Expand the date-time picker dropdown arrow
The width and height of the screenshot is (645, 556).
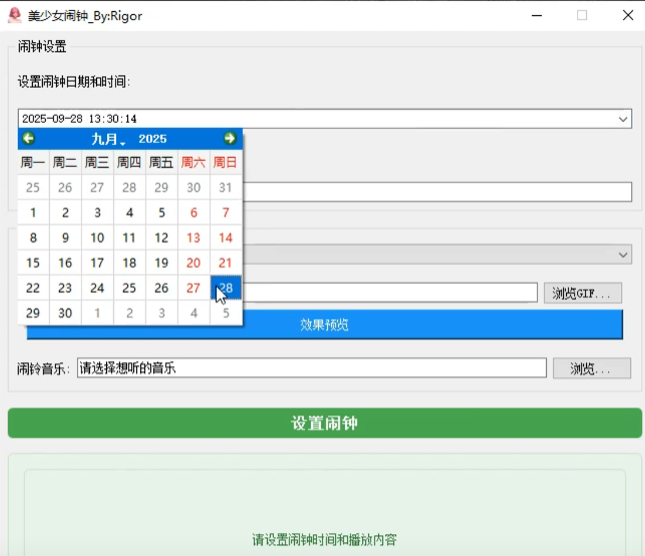623,119
